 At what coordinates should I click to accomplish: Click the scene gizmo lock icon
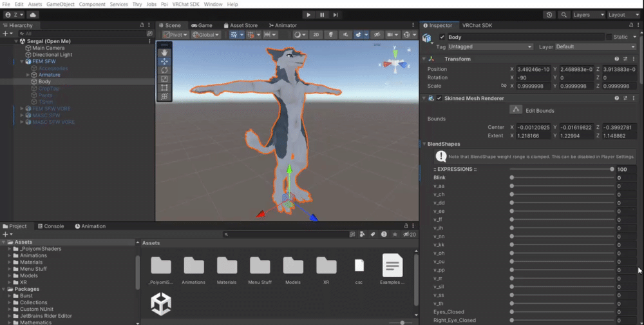409,50
